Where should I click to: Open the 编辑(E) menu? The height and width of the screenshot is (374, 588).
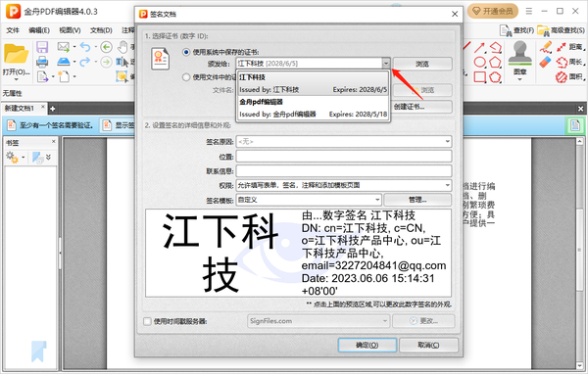tap(39, 30)
